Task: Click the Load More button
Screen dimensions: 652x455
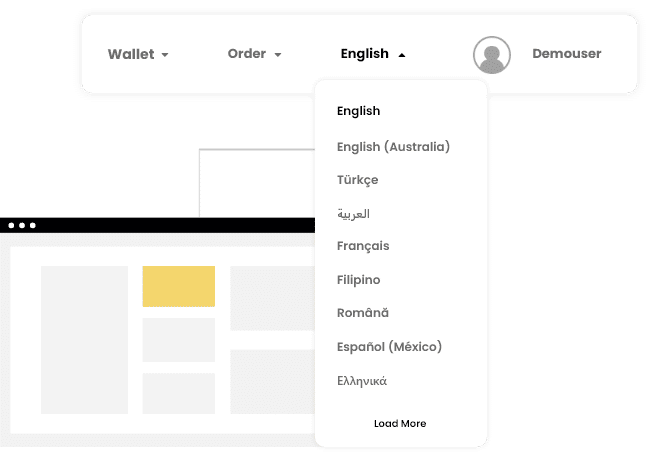Action: click(x=400, y=424)
